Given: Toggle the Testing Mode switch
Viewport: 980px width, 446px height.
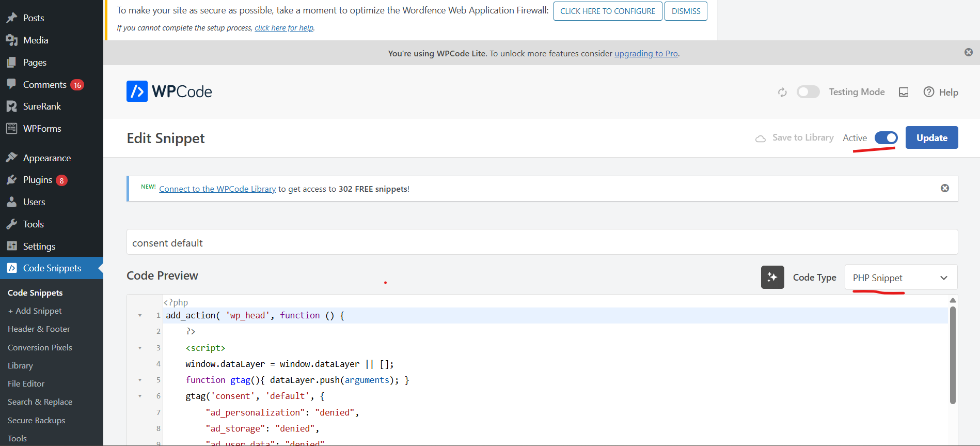Looking at the screenshot, I should tap(808, 92).
